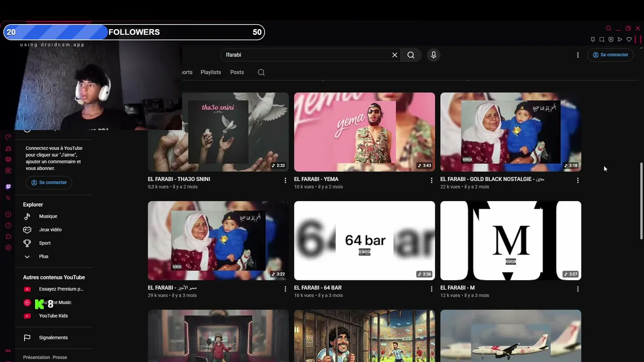Open the Twitch icon in browser sidebar
Screen dimensions: 644x362
point(8,187)
